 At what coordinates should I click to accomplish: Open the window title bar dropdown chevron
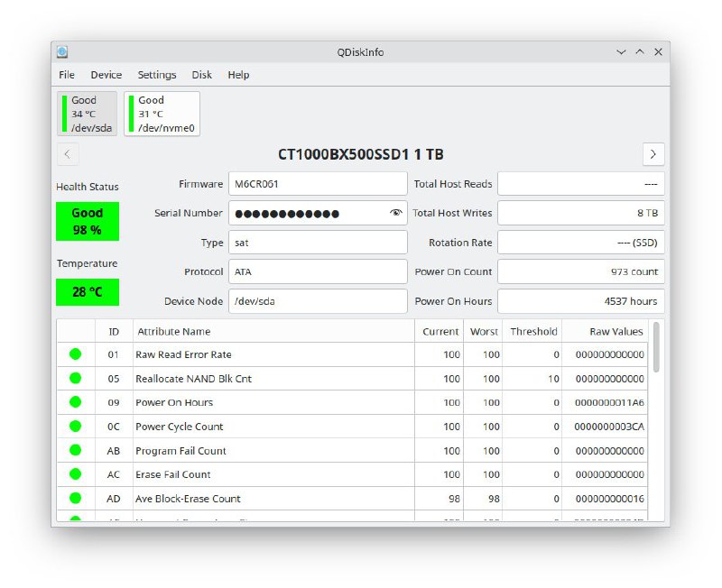(x=621, y=52)
